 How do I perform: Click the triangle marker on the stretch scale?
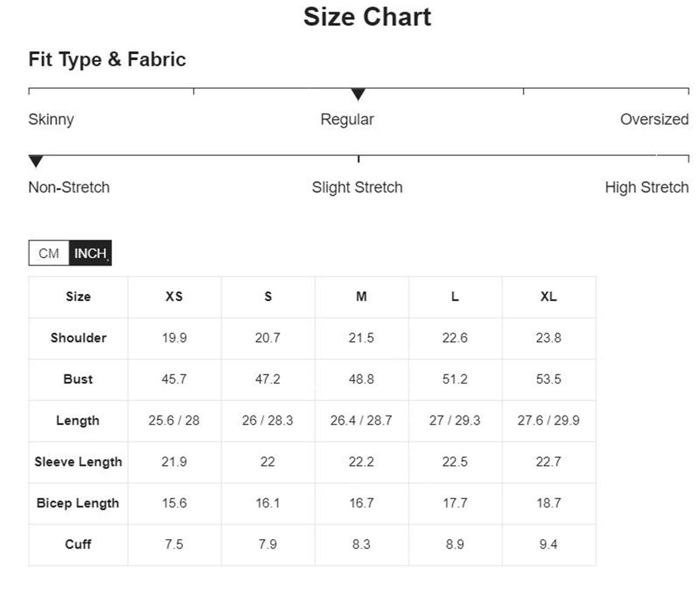tap(36, 161)
